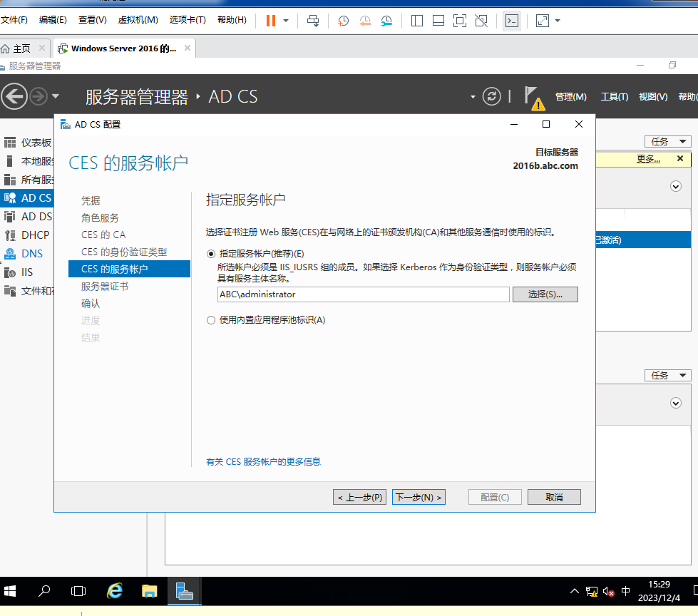Click the 上一步(P) button
This screenshot has height=616, width=698.
point(359,497)
